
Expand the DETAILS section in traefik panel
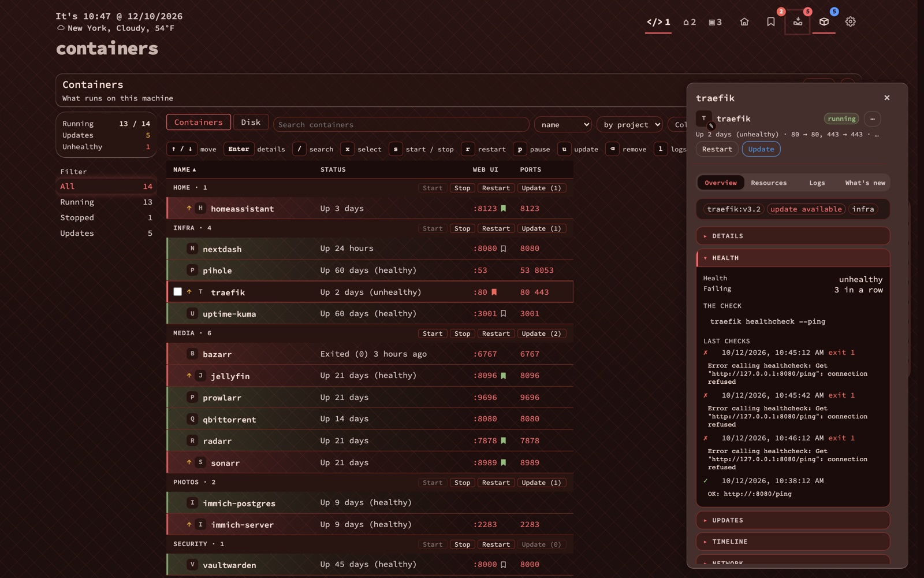[793, 236]
